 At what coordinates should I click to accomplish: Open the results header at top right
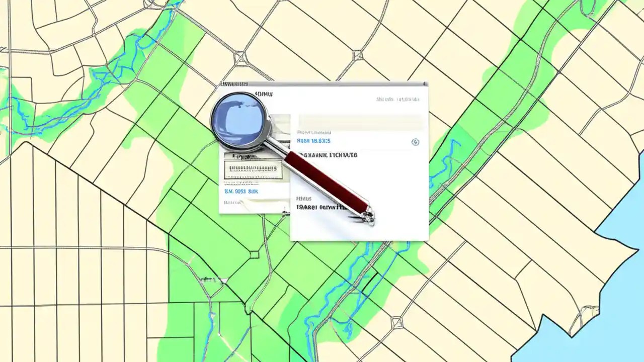point(397,99)
